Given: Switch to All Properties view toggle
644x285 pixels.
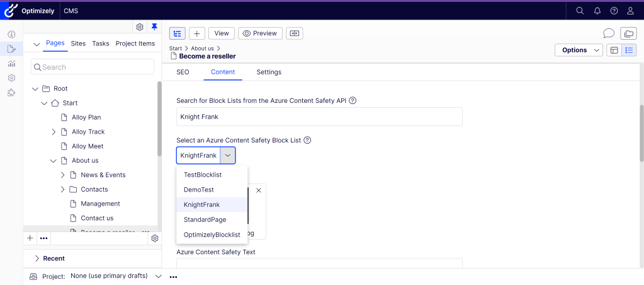Looking at the screenshot, I should (x=629, y=50).
